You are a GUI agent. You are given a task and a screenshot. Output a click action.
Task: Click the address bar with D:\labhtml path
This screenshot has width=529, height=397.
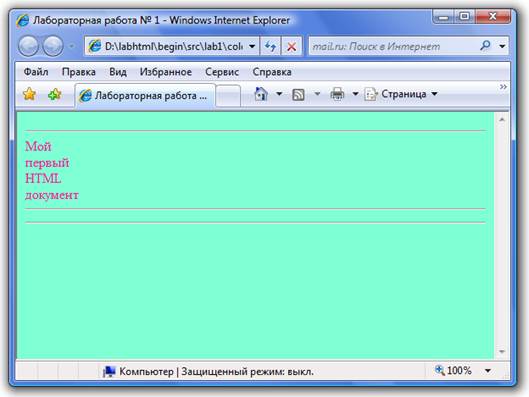point(165,46)
